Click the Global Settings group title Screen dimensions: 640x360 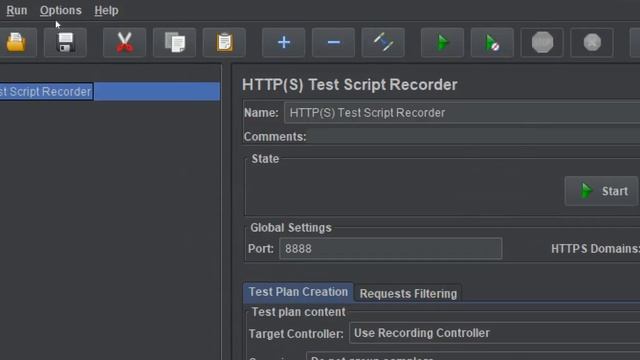pos(291,228)
